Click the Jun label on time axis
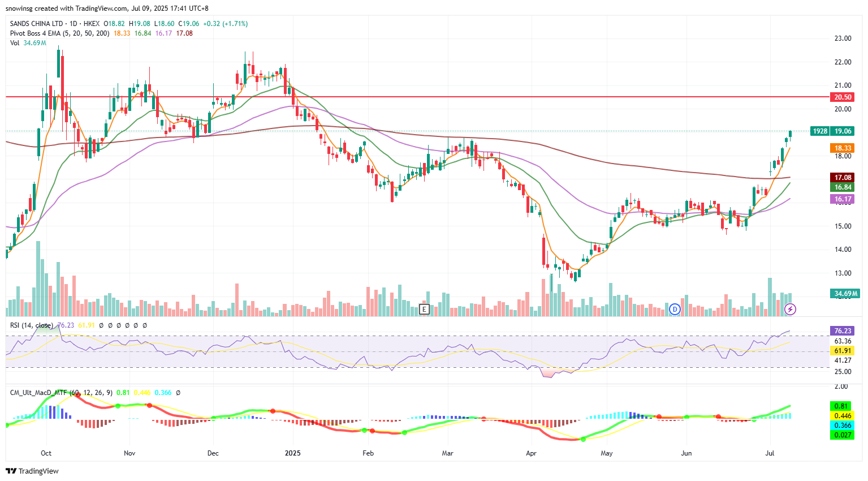Viewport: 868px width, 481px height. tap(686, 453)
